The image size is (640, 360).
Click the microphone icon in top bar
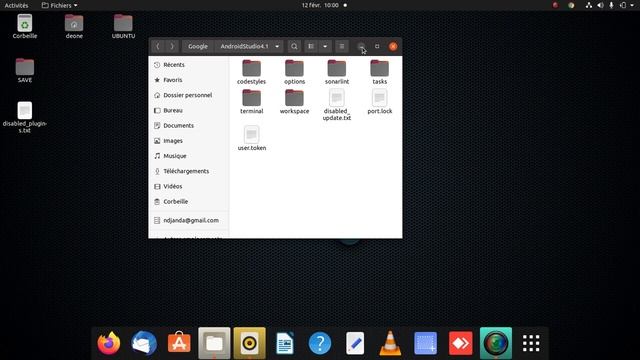tap(611, 5)
